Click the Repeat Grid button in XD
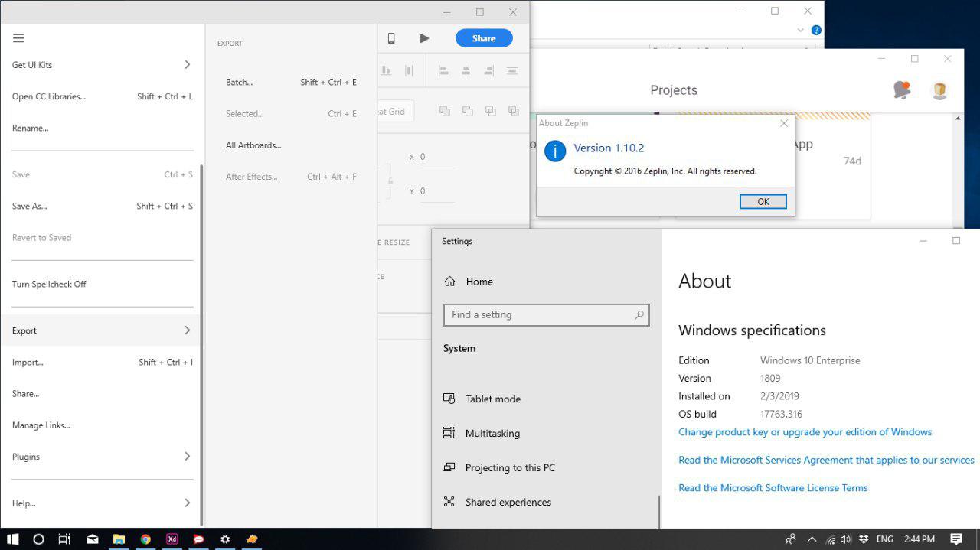The height and width of the screenshot is (550, 980). coord(396,112)
